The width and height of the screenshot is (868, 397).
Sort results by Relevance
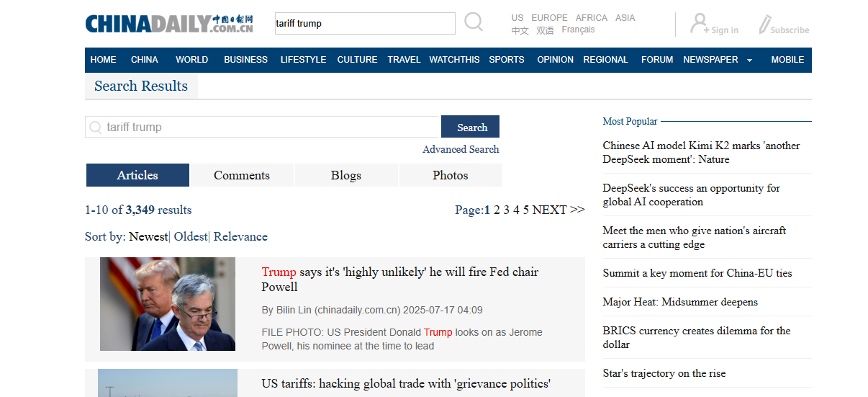tap(240, 236)
